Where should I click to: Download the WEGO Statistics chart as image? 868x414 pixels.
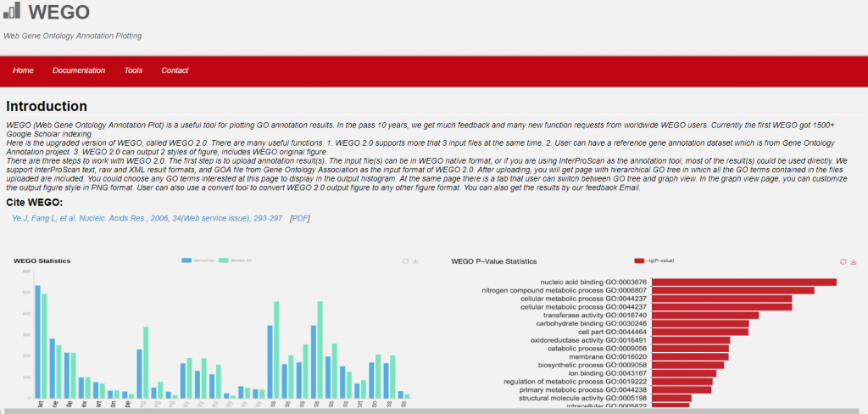click(x=415, y=261)
